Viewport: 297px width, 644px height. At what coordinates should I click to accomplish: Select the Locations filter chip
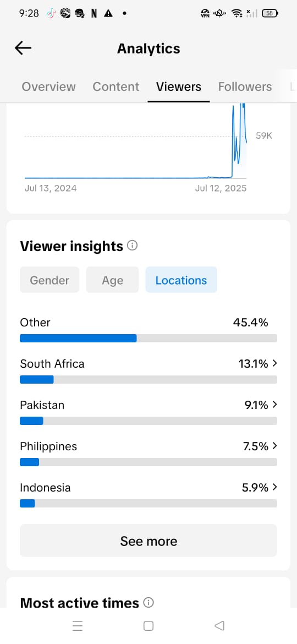(182, 280)
